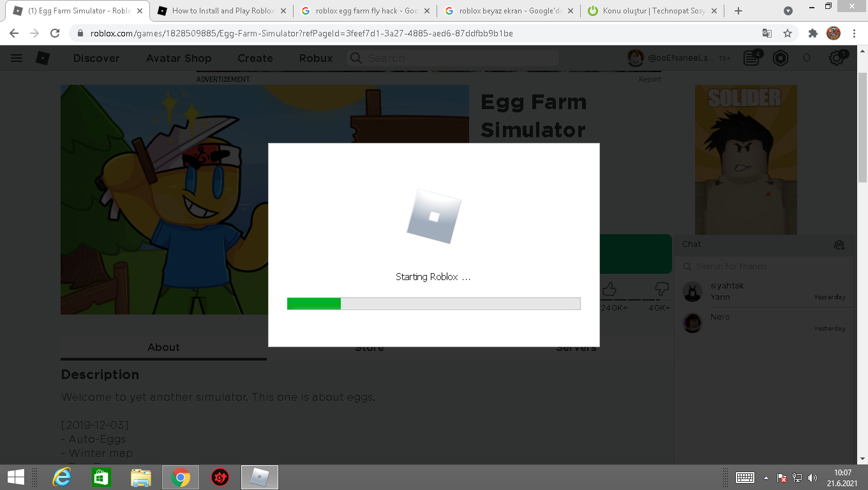
Task: Click the "- Winter map" line in the description
Action: [97, 453]
